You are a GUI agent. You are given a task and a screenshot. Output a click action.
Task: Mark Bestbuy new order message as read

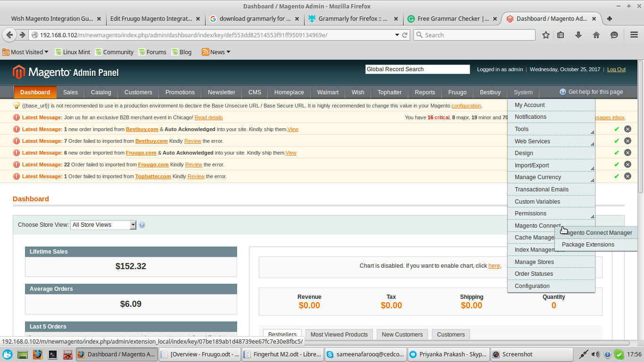click(x=616, y=129)
